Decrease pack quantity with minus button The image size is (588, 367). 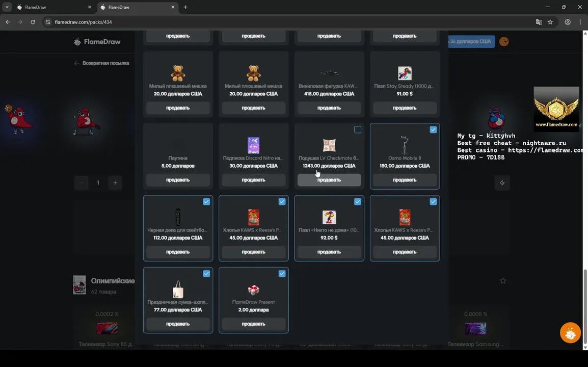tap(82, 183)
